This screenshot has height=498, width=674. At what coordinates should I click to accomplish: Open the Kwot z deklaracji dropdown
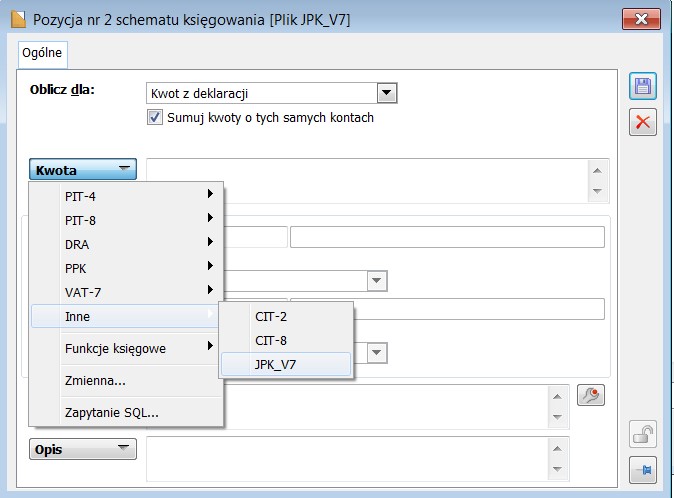tap(386, 93)
